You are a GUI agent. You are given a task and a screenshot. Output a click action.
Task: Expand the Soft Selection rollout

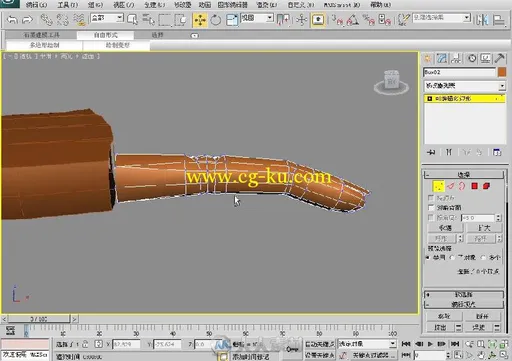(x=464, y=295)
